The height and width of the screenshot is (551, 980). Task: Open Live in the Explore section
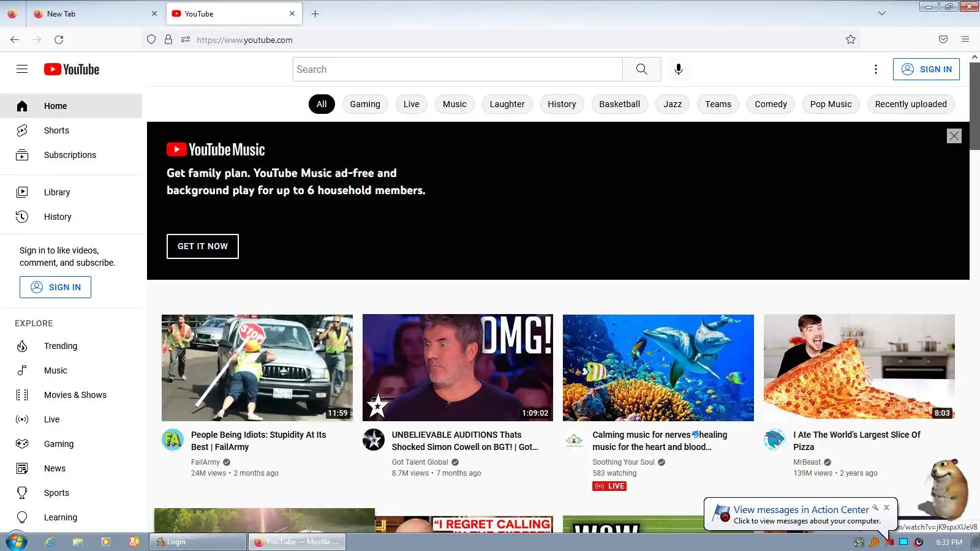click(71, 419)
